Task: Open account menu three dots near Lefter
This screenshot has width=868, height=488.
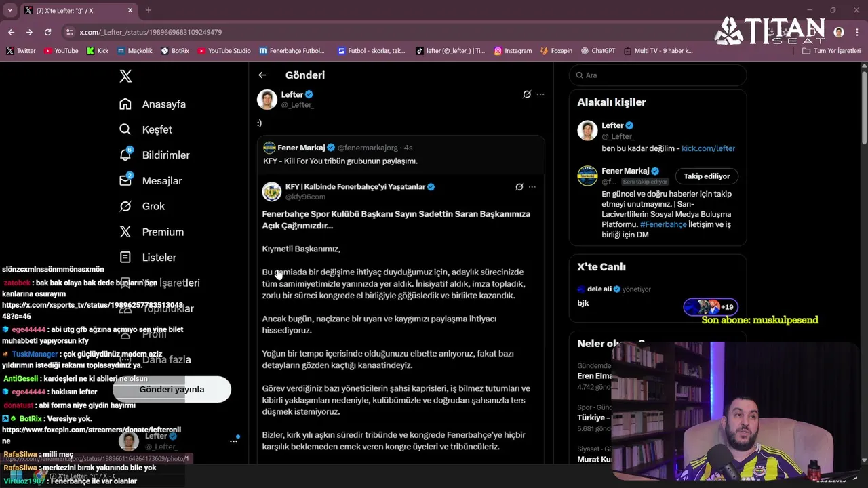Action: (x=233, y=441)
